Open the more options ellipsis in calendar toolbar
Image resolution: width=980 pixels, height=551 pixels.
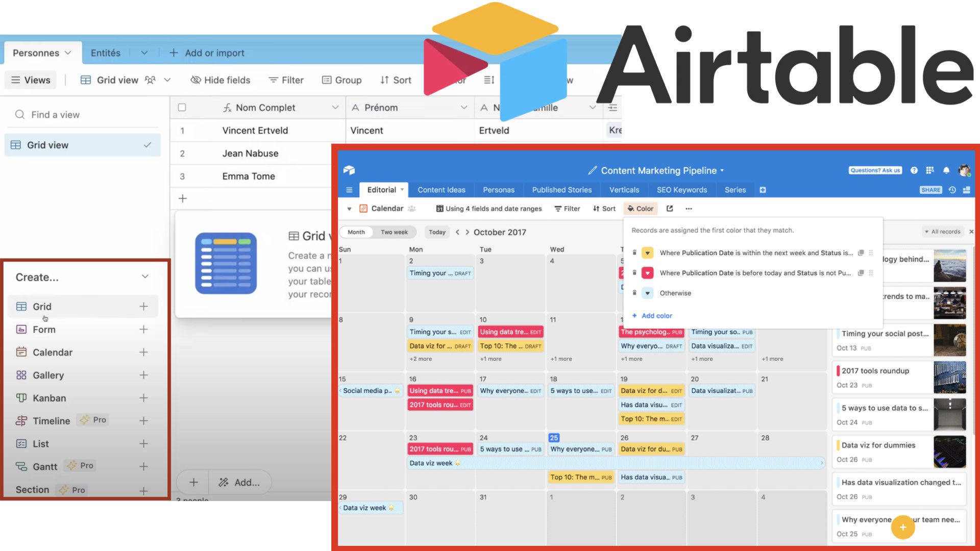click(x=689, y=209)
